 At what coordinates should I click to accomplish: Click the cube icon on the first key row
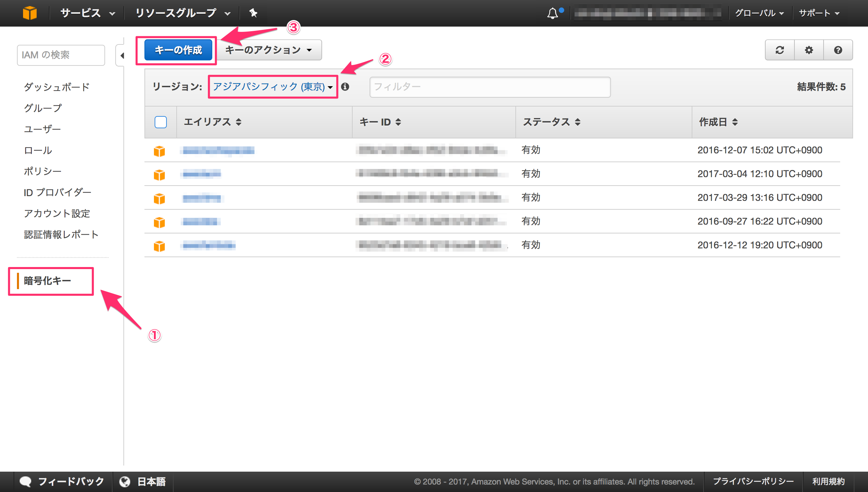pos(159,150)
